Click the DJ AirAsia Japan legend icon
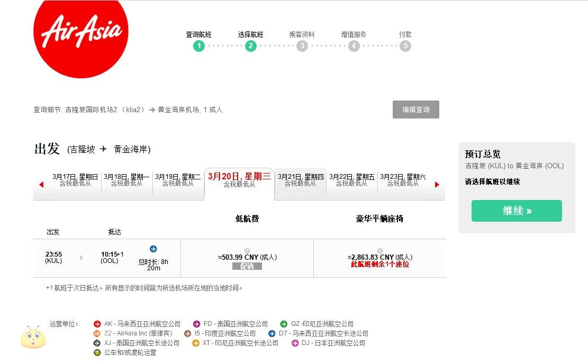Image resolution: width=588 pixels, height=364 pixels. point(295,343)
